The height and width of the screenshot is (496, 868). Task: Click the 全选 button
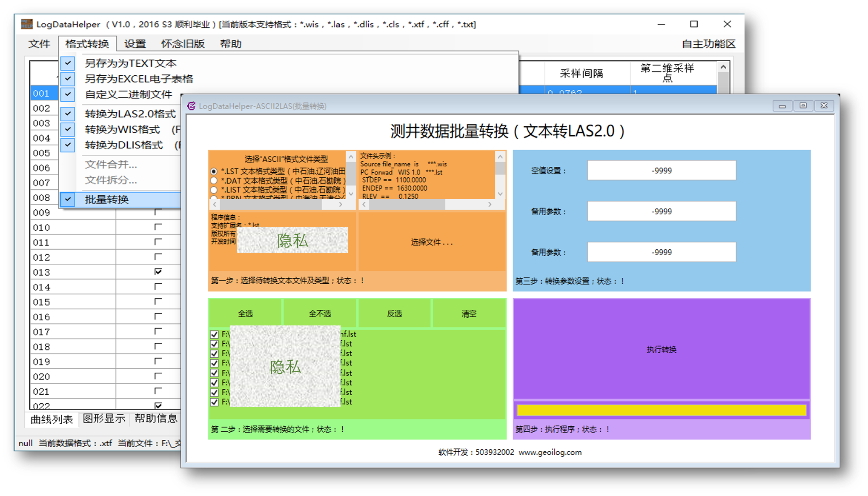coord(245,314)
